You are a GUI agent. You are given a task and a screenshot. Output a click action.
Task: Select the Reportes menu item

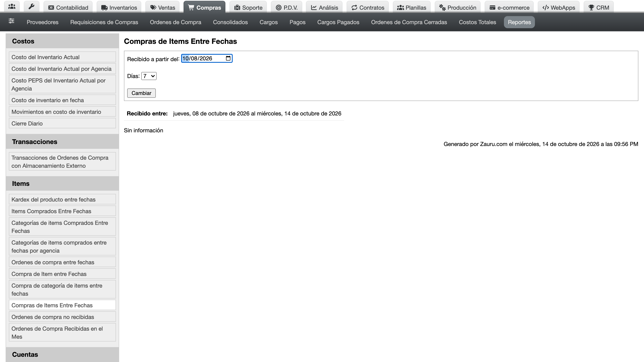(519, 22)
